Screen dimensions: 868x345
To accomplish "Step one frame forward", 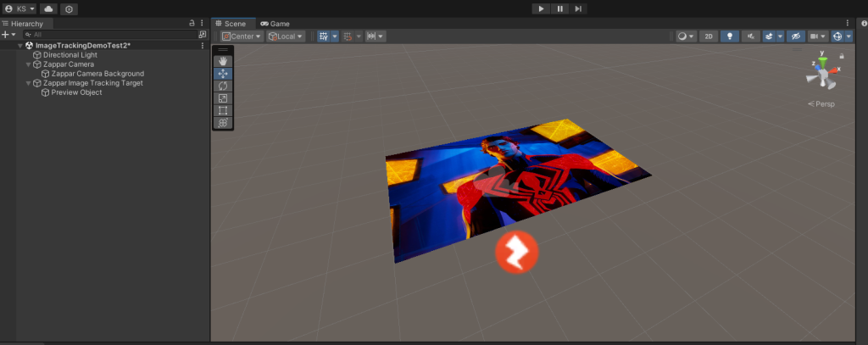I will point(578,8).
